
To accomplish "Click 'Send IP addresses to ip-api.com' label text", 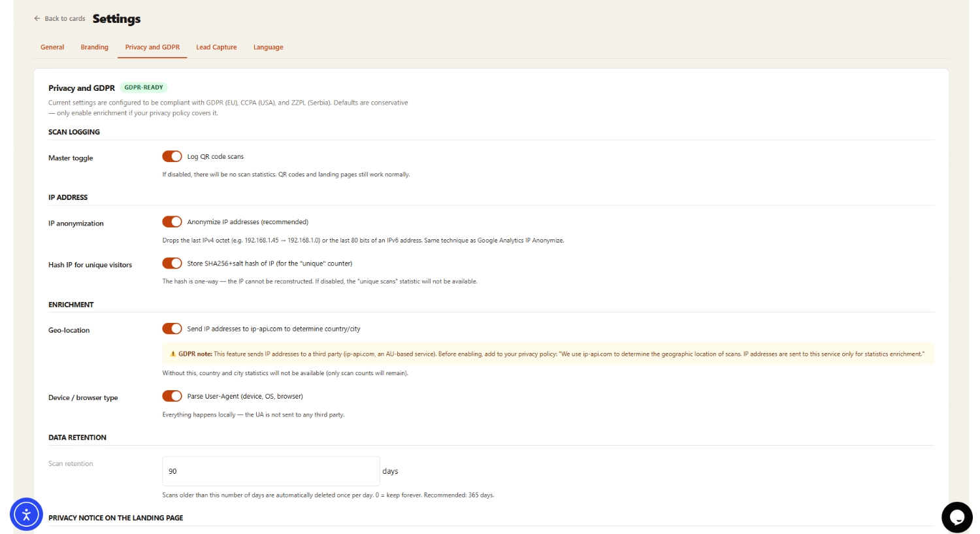I will 274,329.
